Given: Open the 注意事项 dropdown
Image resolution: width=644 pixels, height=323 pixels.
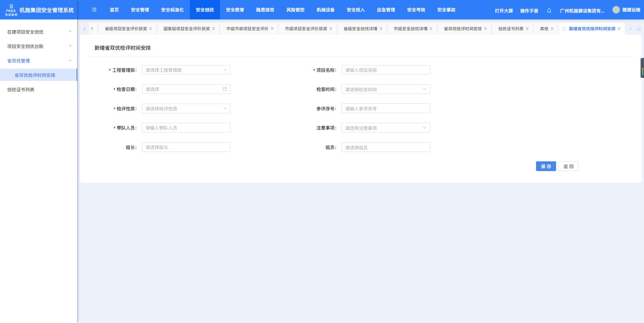Looking at the screenshot, I should 385,128.
